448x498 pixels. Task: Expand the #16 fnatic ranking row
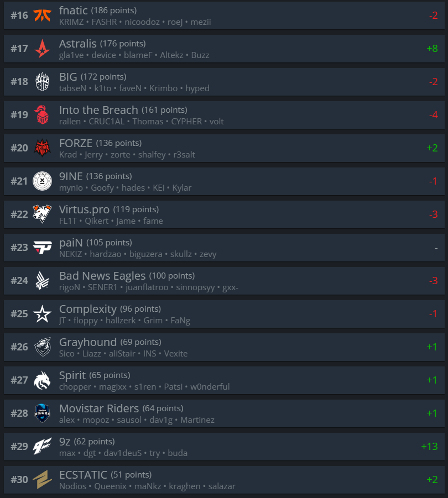point(224,15)
